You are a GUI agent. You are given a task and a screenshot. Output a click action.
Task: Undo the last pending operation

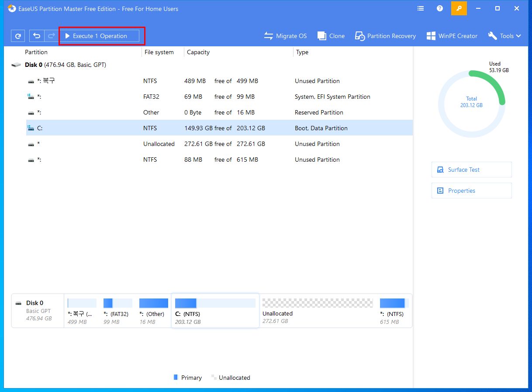pyautogui.click(x=37, y=36)
